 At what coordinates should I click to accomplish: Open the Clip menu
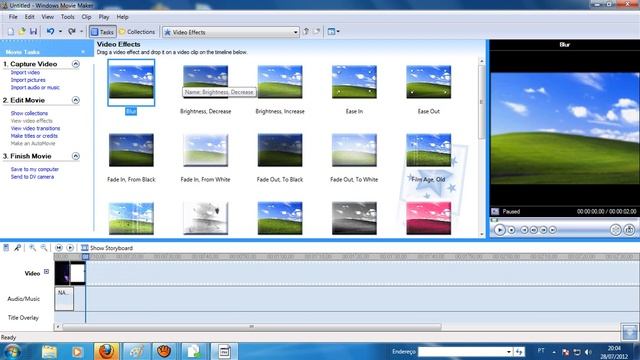tap(86, 17)
